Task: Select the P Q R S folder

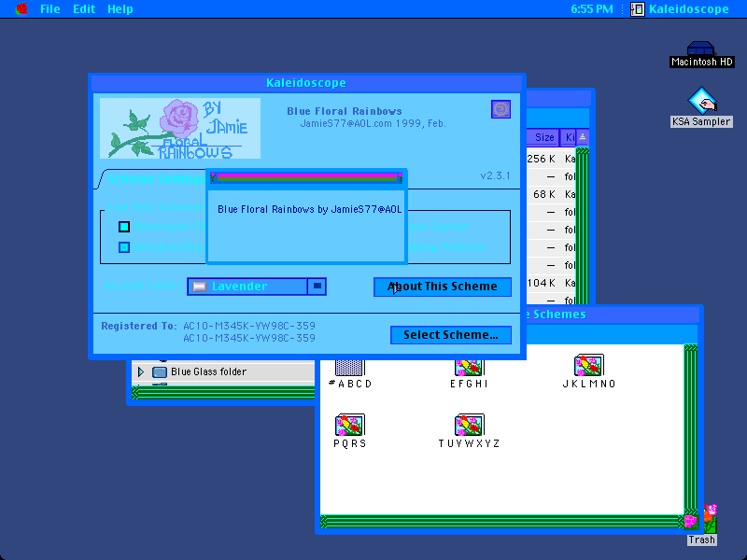Action: (350, 431)
